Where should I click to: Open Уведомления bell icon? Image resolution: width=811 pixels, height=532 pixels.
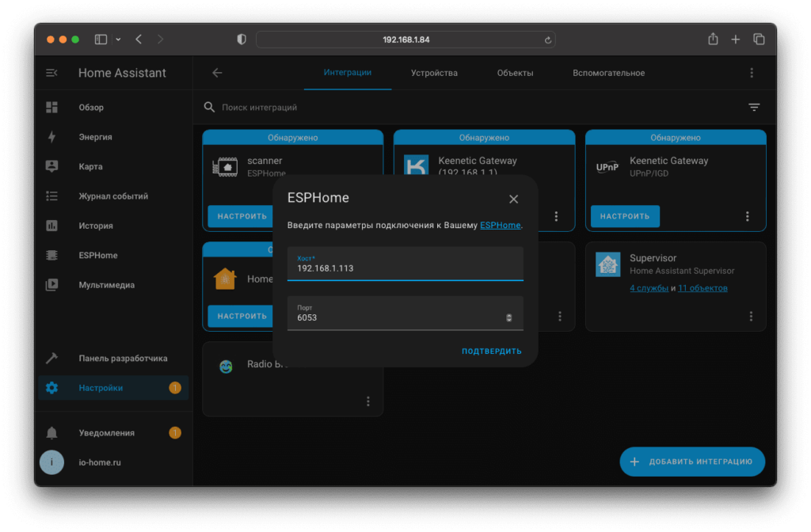(51, 433)
